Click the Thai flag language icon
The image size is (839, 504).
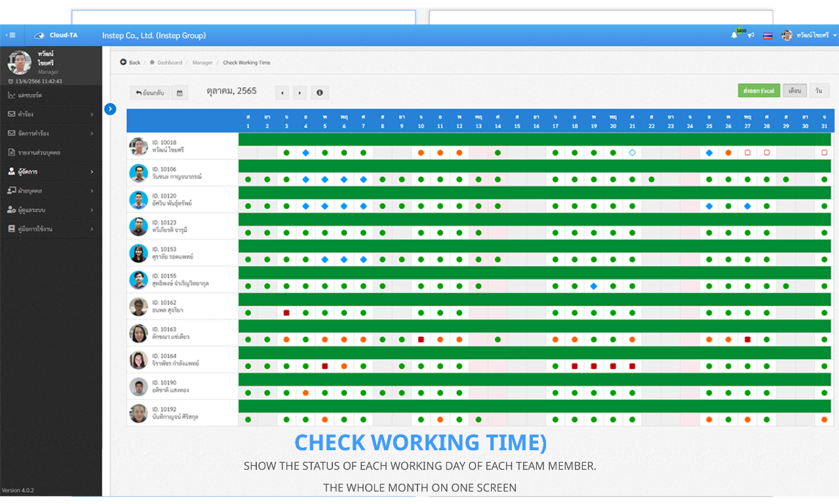(x=768, y=35)
